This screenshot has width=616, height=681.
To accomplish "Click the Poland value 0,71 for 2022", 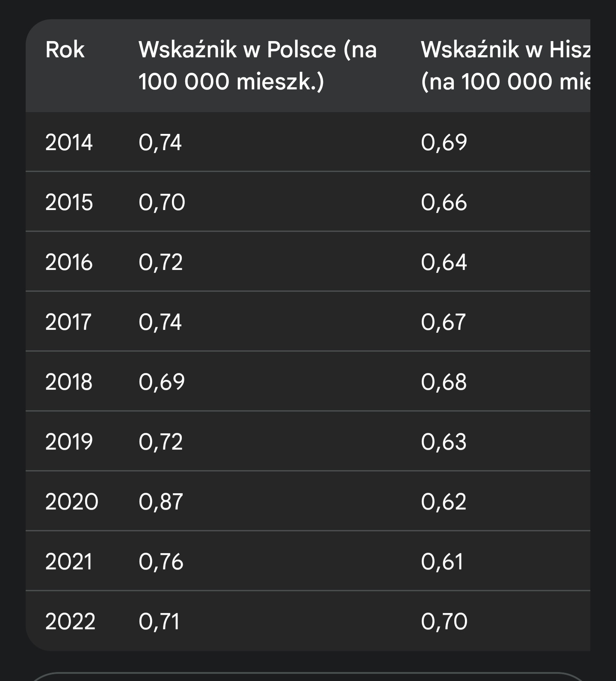I will pos(159,622).
